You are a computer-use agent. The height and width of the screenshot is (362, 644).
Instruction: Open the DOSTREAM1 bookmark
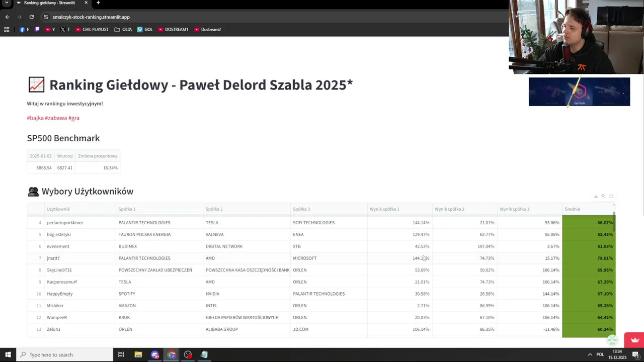click(173, 29)
